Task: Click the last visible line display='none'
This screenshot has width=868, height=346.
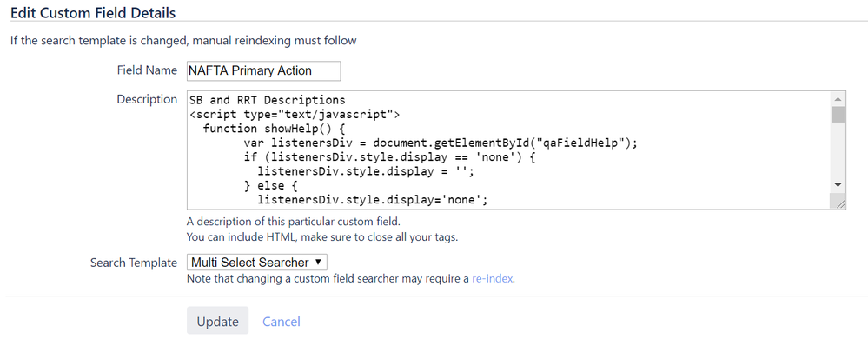Action: [373, 200]
